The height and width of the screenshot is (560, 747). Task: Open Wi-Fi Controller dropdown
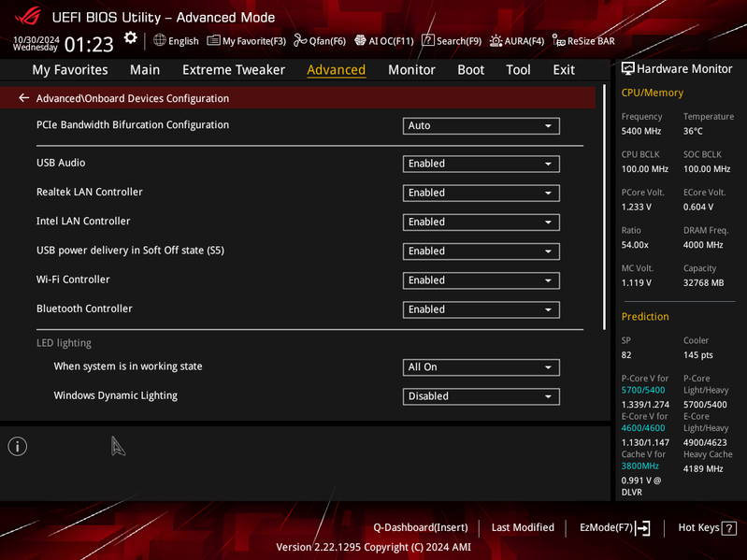(x=481, y=280)
